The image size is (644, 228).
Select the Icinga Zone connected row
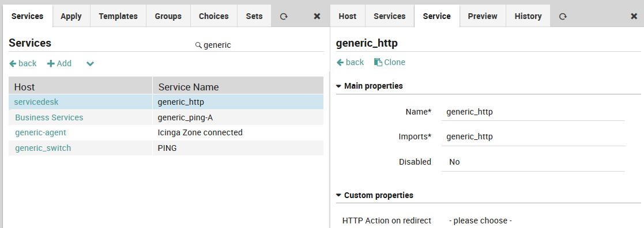[x=166, y=133]
